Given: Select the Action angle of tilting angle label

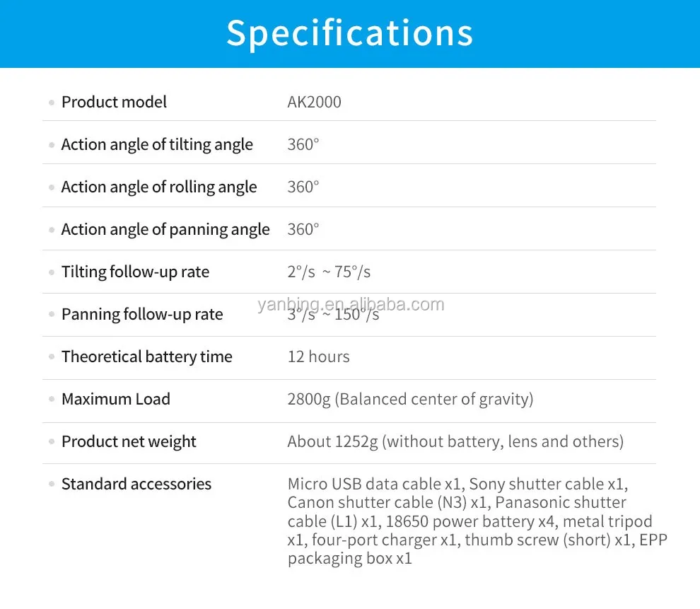Looking at the screenshot, I should coord(157,144).
